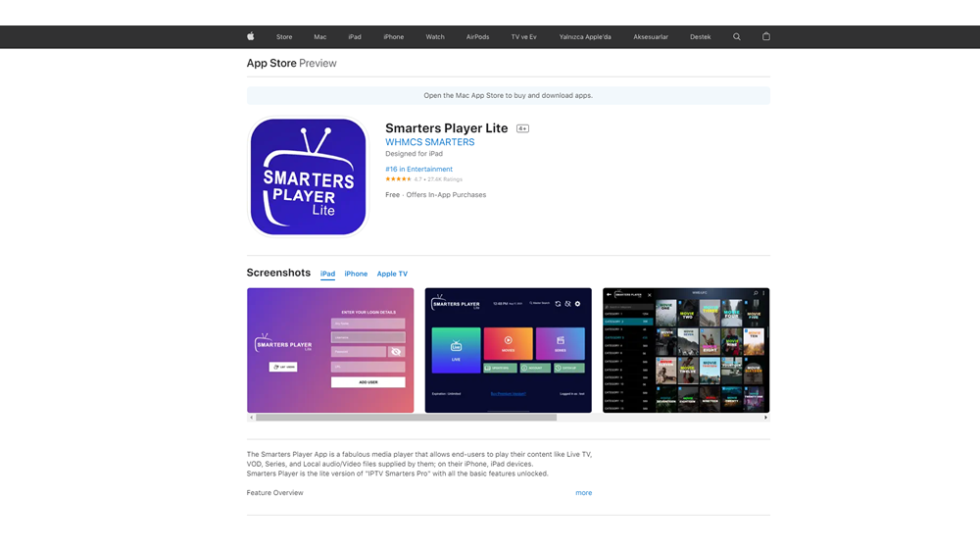Click the 4+ age rating badge

tap(522, 128)
